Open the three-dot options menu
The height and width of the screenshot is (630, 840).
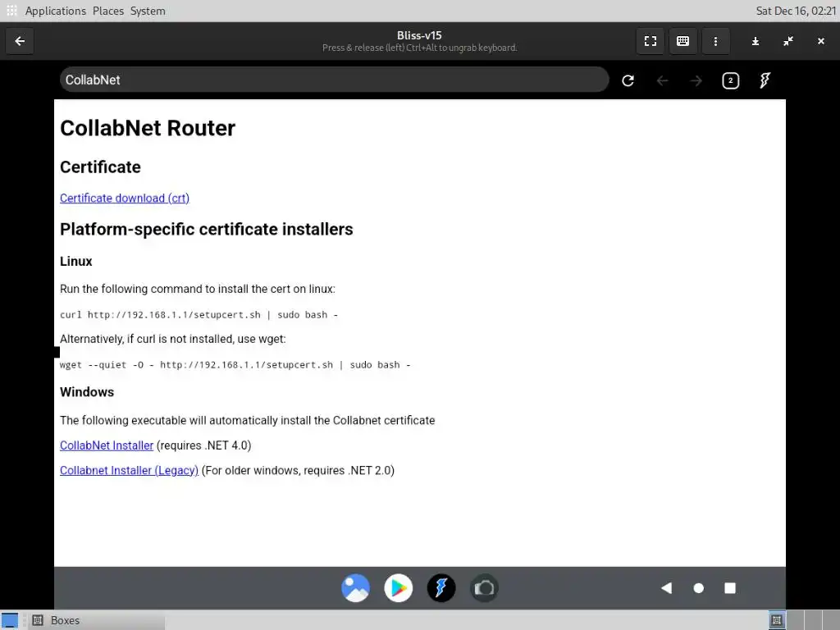pos(715,41)
